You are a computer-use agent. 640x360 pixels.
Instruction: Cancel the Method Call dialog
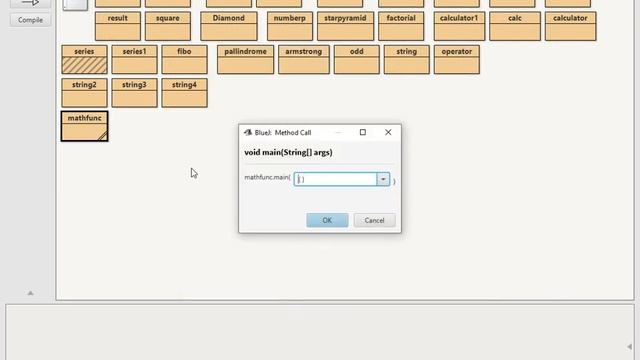(x=374, y=220)
